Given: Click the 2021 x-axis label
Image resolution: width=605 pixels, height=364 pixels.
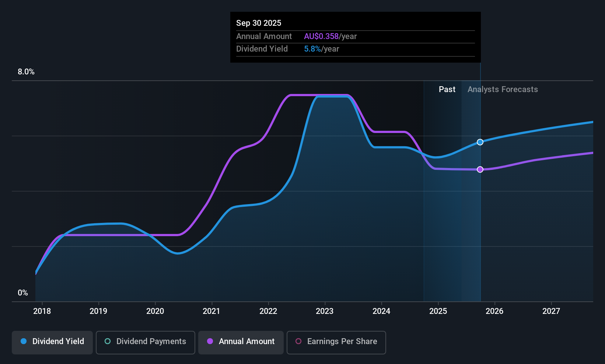Looking at the screenshot, I should point(211,311).
